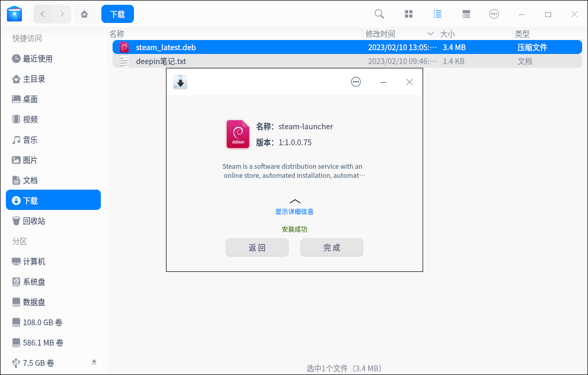The image size is (588, 375).
Task: Click the 完成 button
Action: coord(332,247)
